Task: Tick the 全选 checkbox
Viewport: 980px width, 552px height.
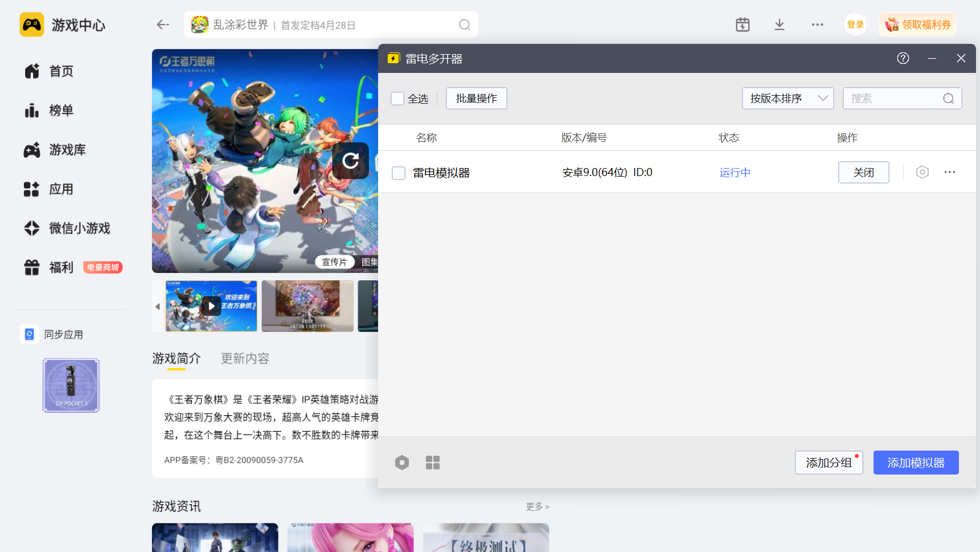Action: coord(397,99)
